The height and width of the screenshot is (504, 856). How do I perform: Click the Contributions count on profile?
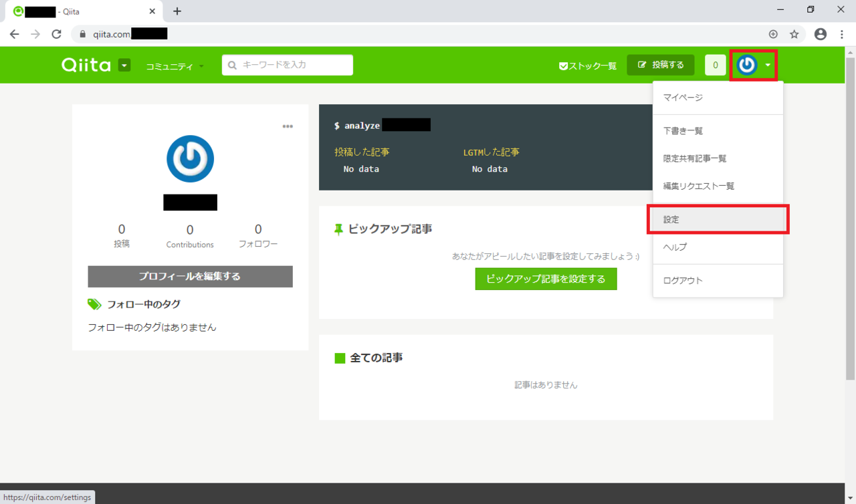[x=190, y=236]
